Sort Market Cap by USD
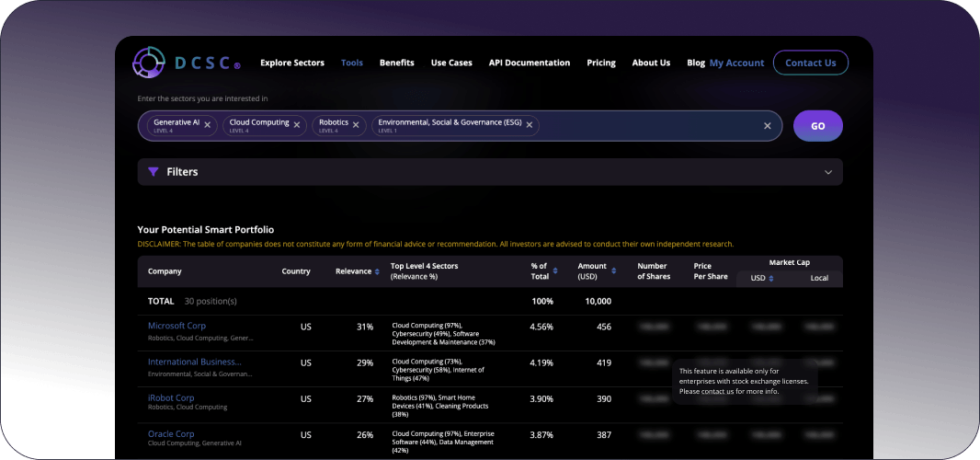 pos(770,278)
